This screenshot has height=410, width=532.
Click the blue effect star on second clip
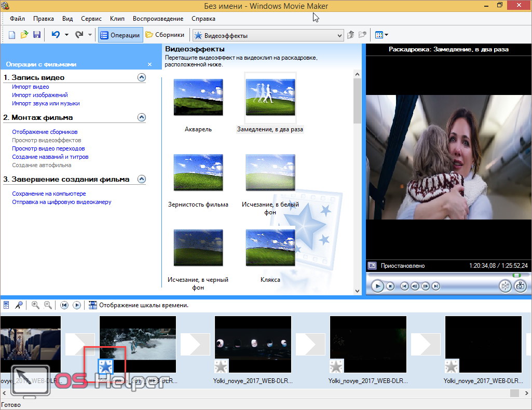tap(106, 366)
